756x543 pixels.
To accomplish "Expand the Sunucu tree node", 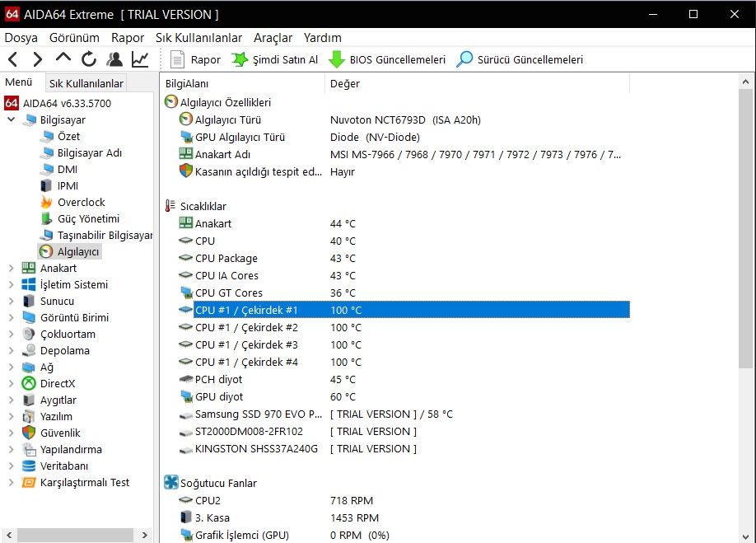I will click(11, 301).
